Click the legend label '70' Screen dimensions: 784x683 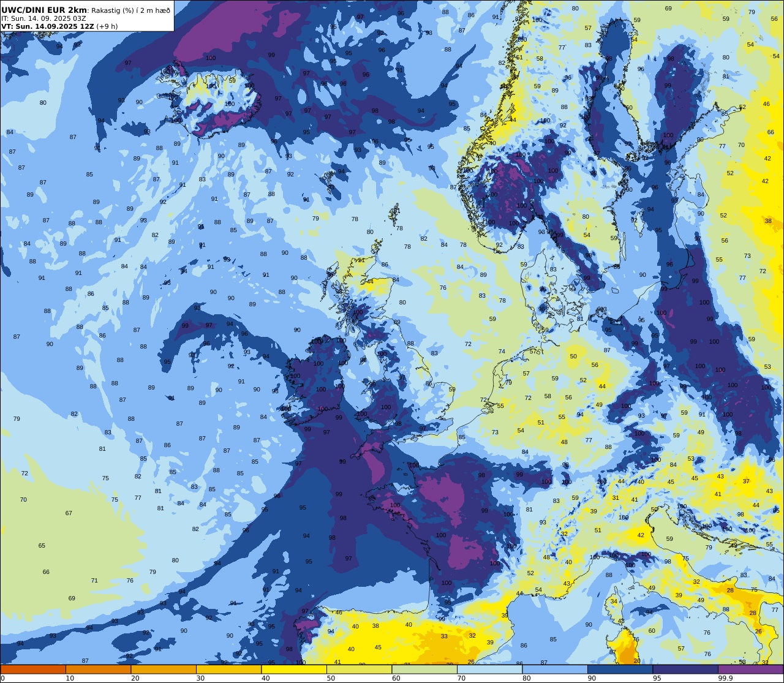[461, 678]
